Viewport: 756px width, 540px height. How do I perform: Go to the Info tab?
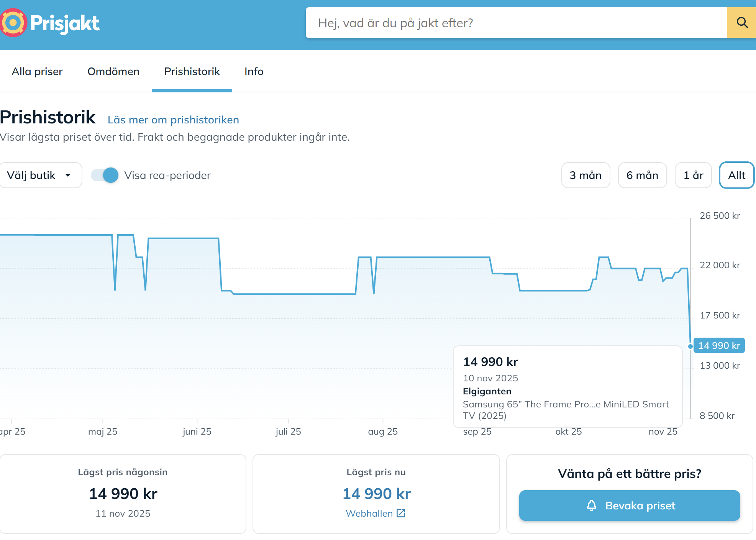(x=254, y=72)
